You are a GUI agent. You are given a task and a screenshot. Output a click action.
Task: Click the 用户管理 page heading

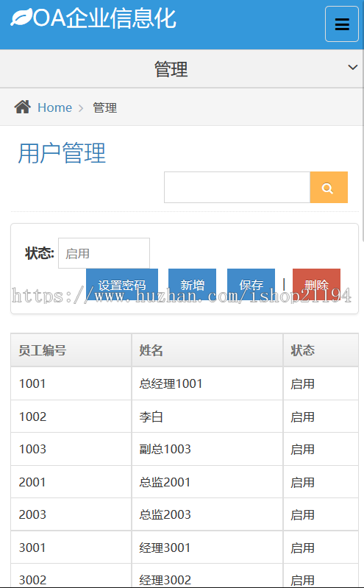click(x=62, y=153)
